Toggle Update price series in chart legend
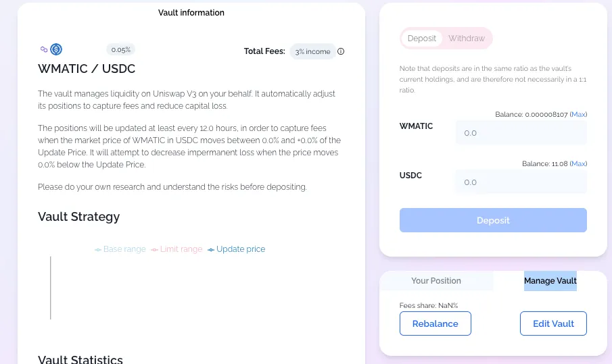This screenshot has height=364, width=612. tap(236, 249)
